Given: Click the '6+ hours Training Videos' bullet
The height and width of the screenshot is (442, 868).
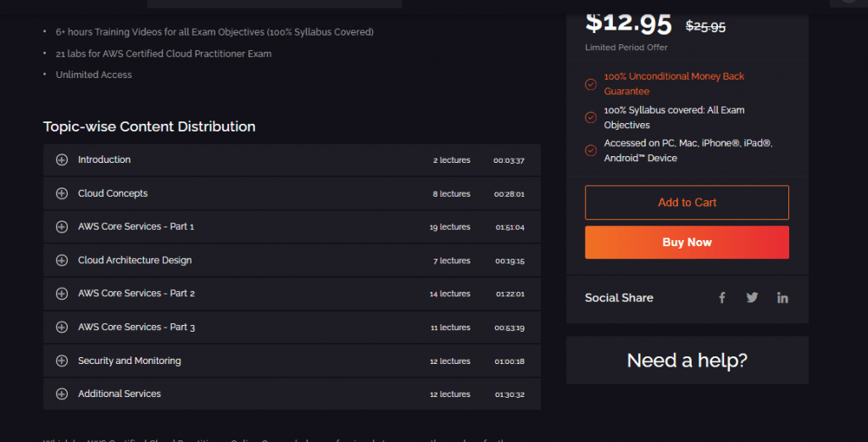Looking at the screenshot, I should 214,32.
